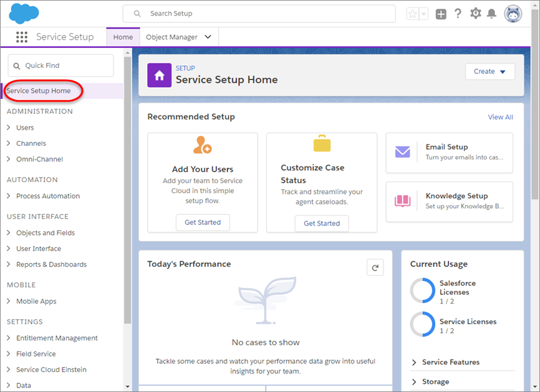The image size is (540, 392).
Task: Expand Objects and Fields
Action: click(9, 232)
